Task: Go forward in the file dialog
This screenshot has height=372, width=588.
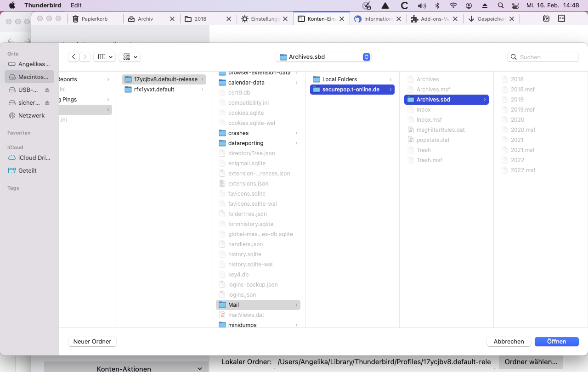Action: pos(85,57)
